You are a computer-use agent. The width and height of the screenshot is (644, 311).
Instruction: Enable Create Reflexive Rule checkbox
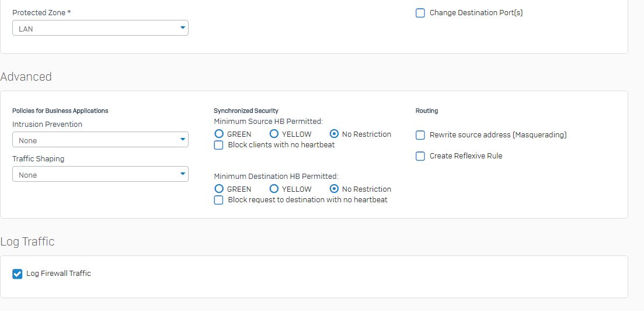420,156
